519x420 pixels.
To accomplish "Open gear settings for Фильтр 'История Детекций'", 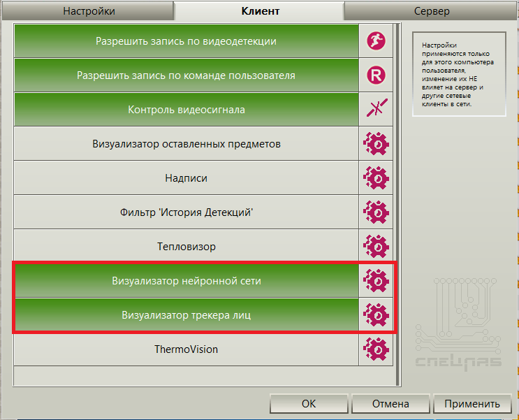I will point(376,212).
